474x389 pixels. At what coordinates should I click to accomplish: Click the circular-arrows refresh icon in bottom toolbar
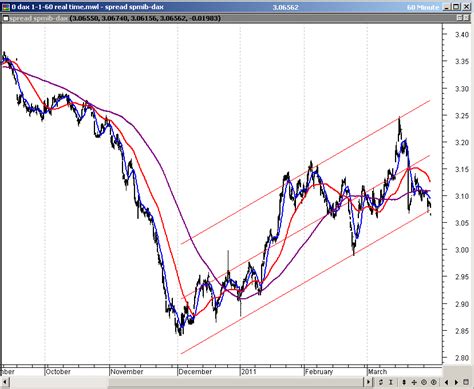pos(381,382)
